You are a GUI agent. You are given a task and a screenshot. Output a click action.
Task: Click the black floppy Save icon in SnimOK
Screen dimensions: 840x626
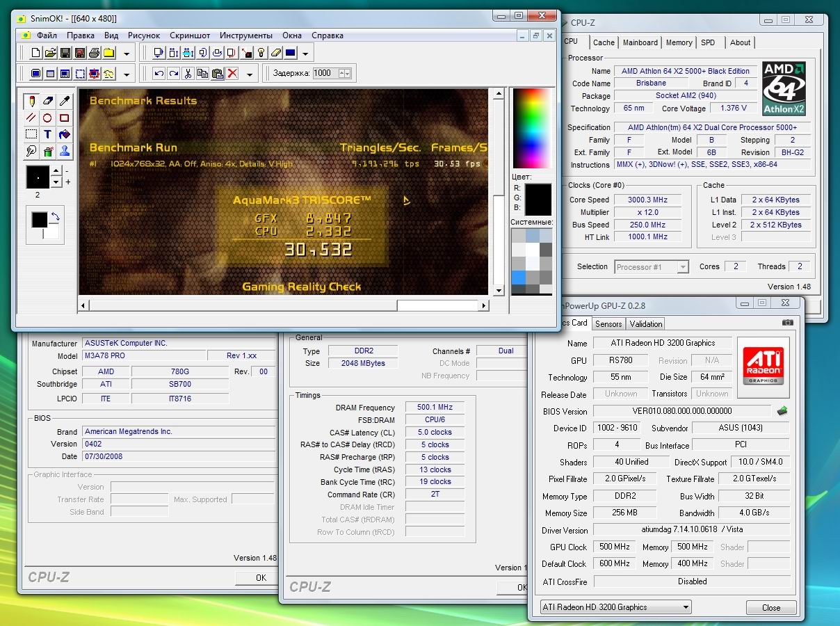(65, 53)
